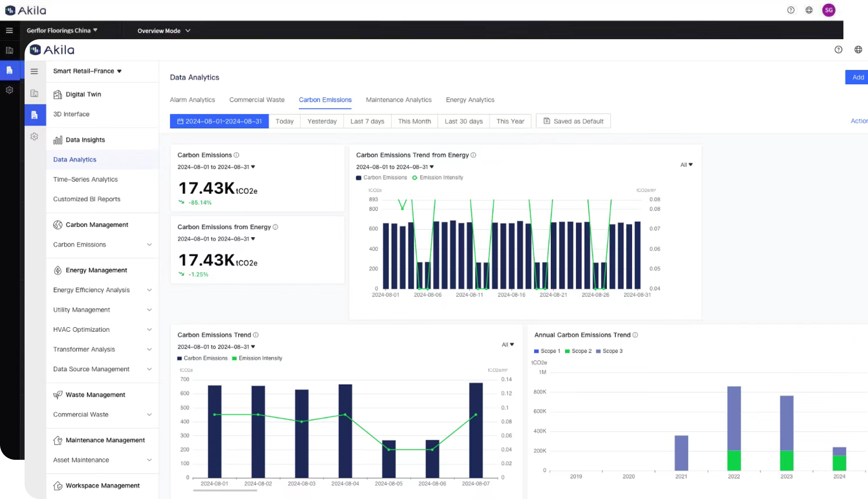Viewport: 868px width, 499px height.
Task: Switch to the Energy Analytics tab
Action: [x=470, y=100]
